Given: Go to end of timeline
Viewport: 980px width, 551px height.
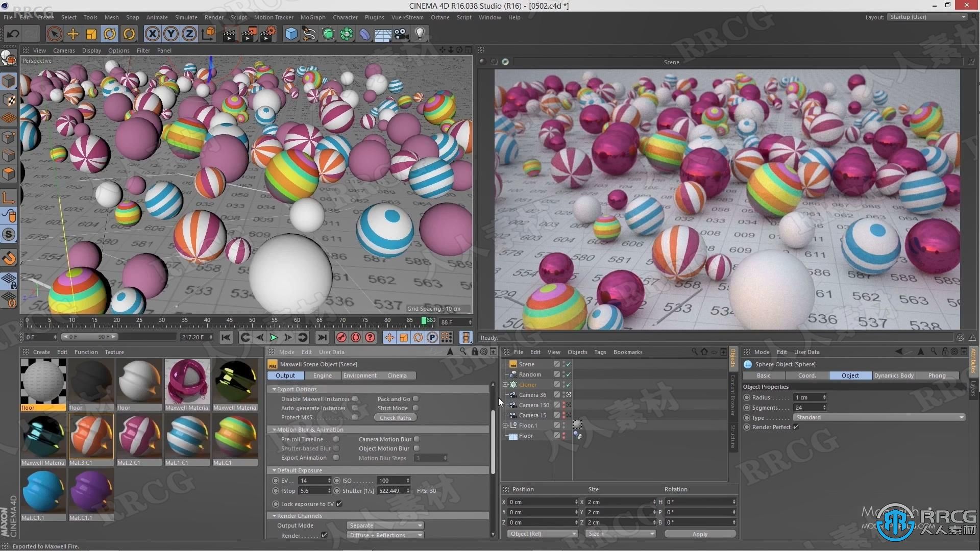Looking at the screenshot, I should point(322,337).
